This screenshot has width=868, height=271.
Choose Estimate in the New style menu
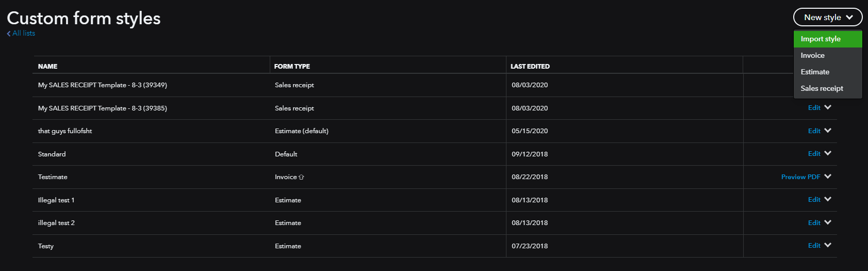(815, 72)
